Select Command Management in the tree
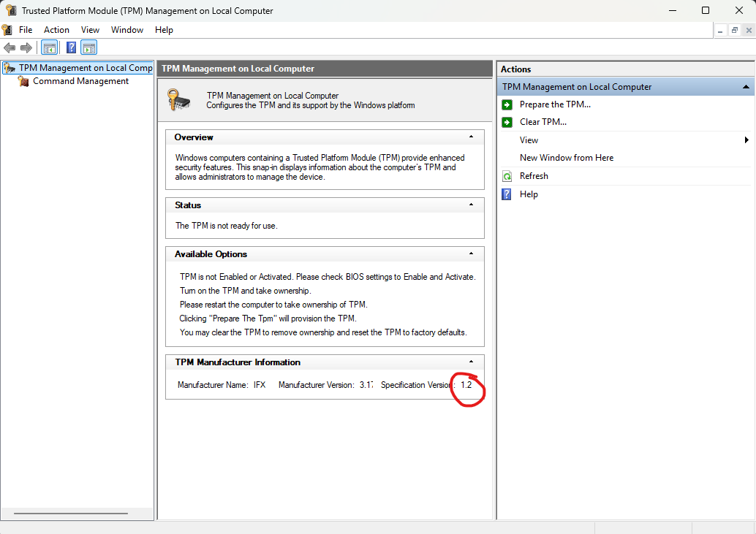The width and height of the screenshot is (756, 534). click(x=80, y=81)
